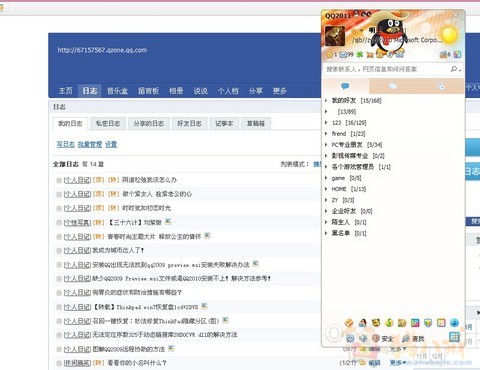Open the QQ mail envelope icon
The image size is (480, 370).
(343, 54)
